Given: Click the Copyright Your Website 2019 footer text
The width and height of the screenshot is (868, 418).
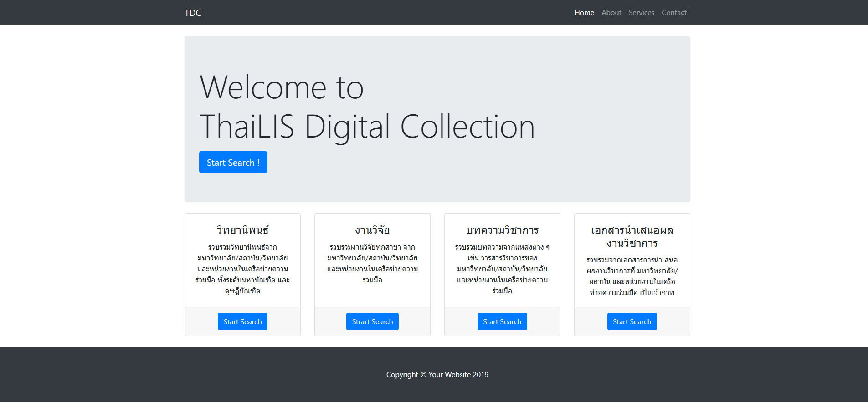Looking at the screenshot, I should click(437, 375).
